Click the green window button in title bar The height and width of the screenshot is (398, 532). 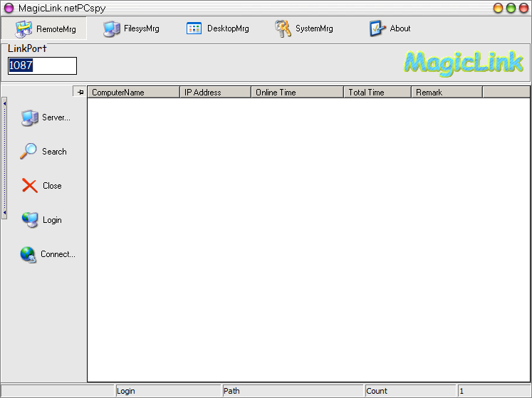pos(511,8)
